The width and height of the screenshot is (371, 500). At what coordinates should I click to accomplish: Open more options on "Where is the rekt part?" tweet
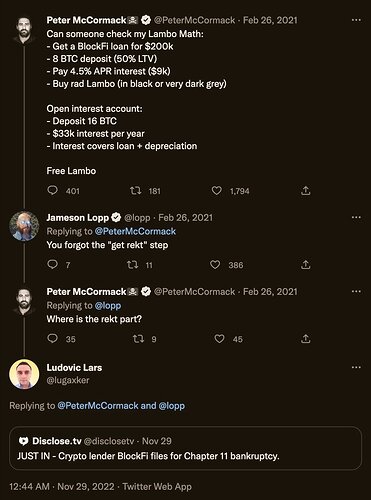(x=356, y=291)
